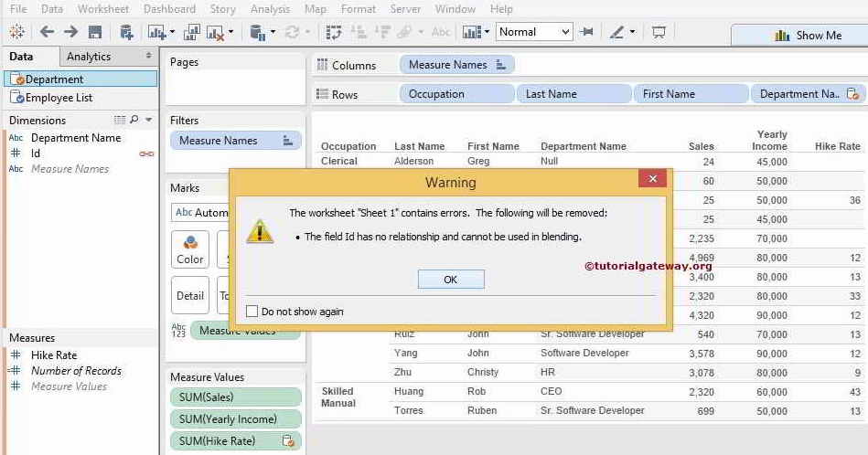This screenshot has height=455, width=868.
Task: Click the First Name pill on Rows
Action: [x=691, y=94]
